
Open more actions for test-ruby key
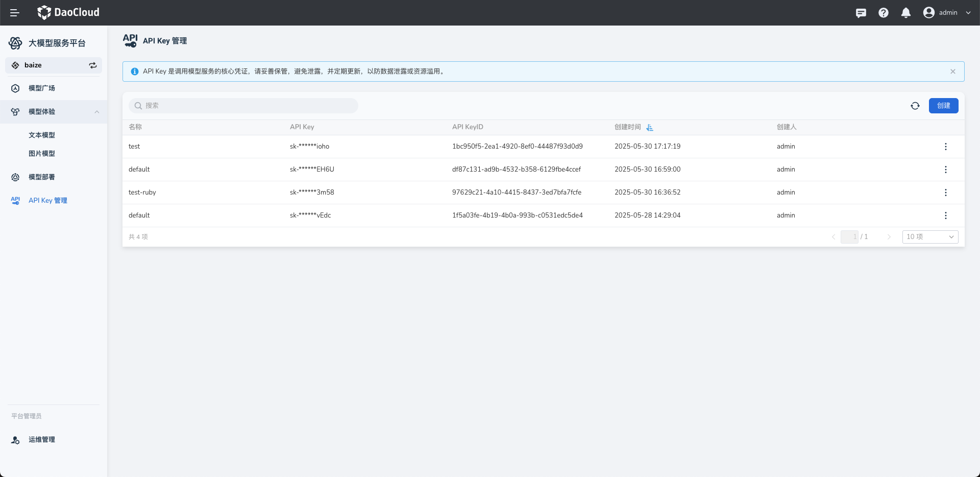[945, 193]
